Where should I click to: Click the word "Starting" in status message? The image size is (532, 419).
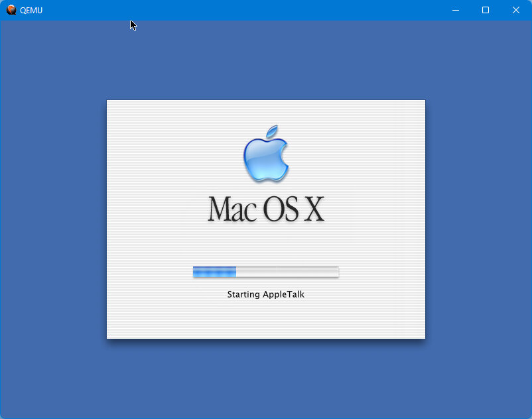(243, 294)
